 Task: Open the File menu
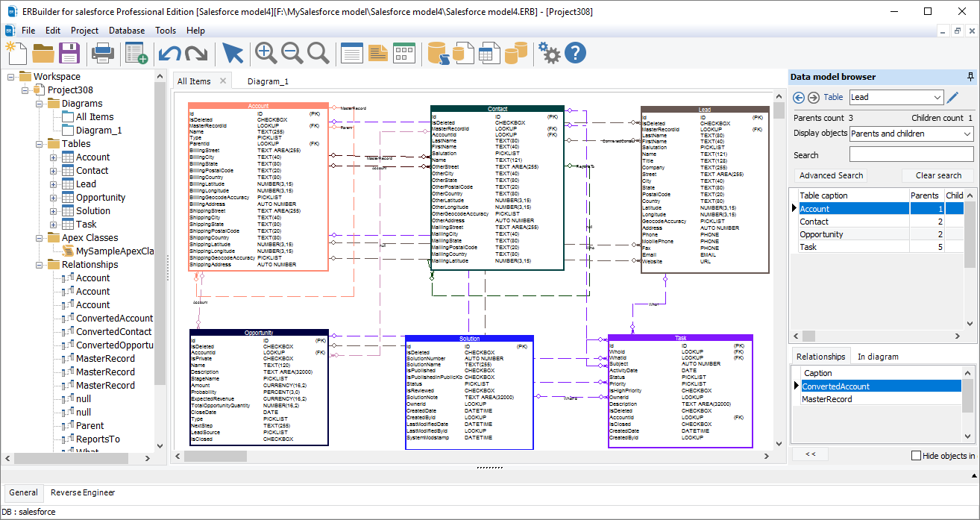[x=28, y=31]
